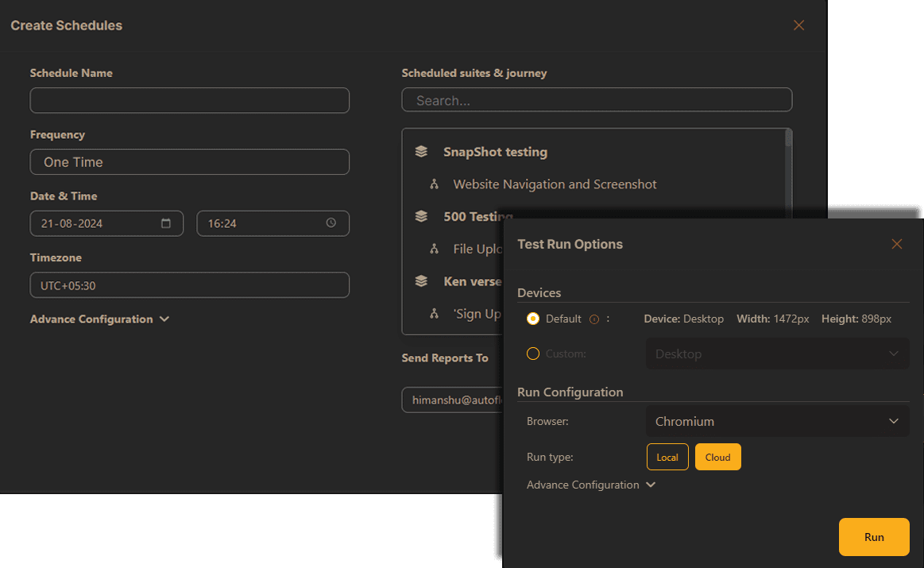Select the Custom device radio button
The image size is (924, 568).
tap(533, 354)
